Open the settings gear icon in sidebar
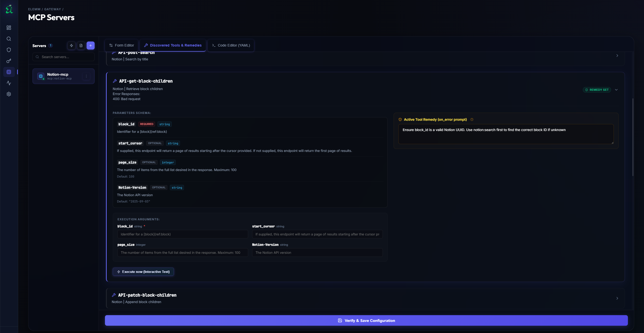644x333 pixels. click(x=9, y=94)
